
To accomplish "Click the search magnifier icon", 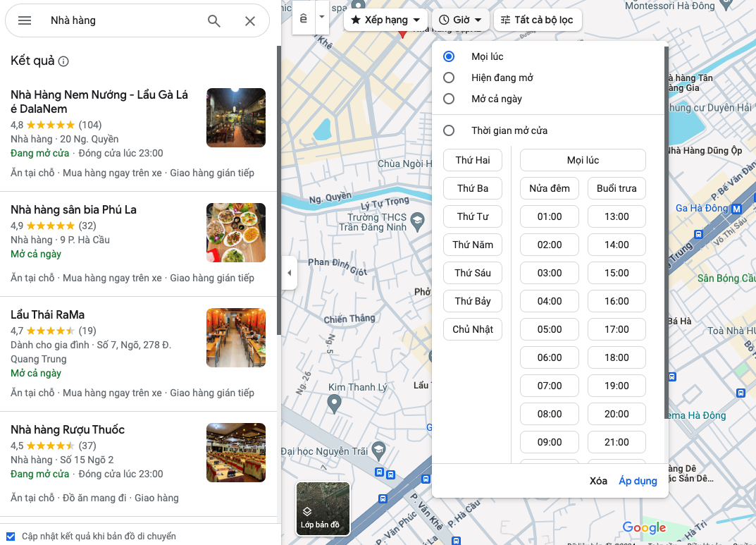I will coord(214,20).
